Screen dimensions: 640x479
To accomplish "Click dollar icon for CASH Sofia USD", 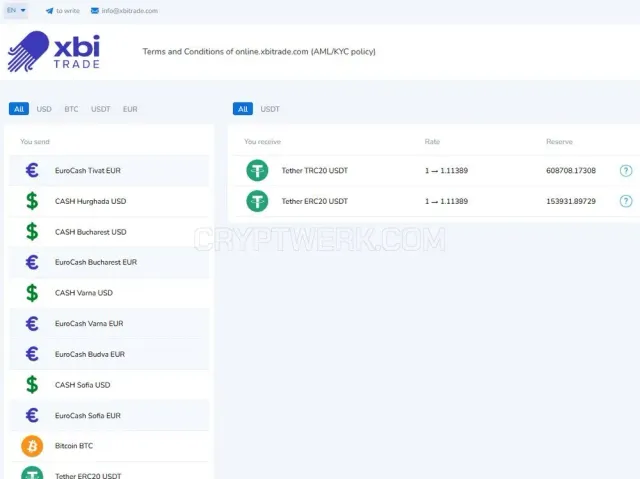I will coord(32,385).
